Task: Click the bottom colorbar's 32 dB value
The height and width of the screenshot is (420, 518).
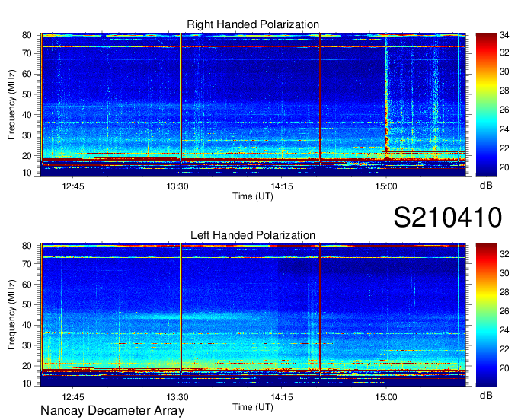Action: click(504, 254)
